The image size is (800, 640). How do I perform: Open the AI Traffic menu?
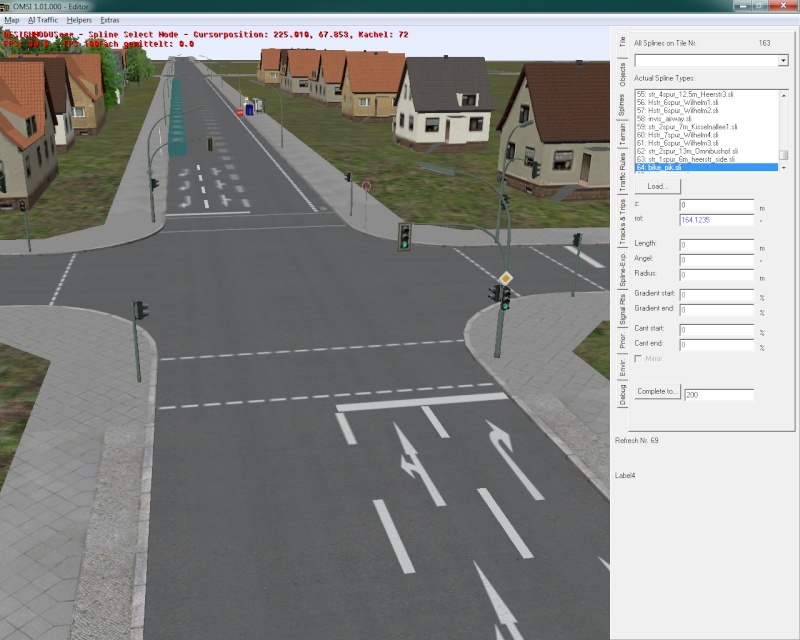(43, 20)
